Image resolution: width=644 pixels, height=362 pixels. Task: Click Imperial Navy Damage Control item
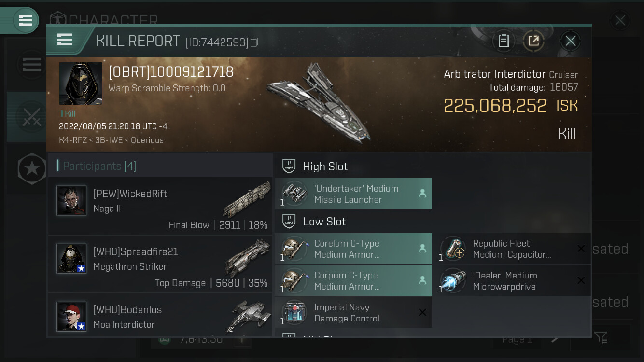[353, 312]
